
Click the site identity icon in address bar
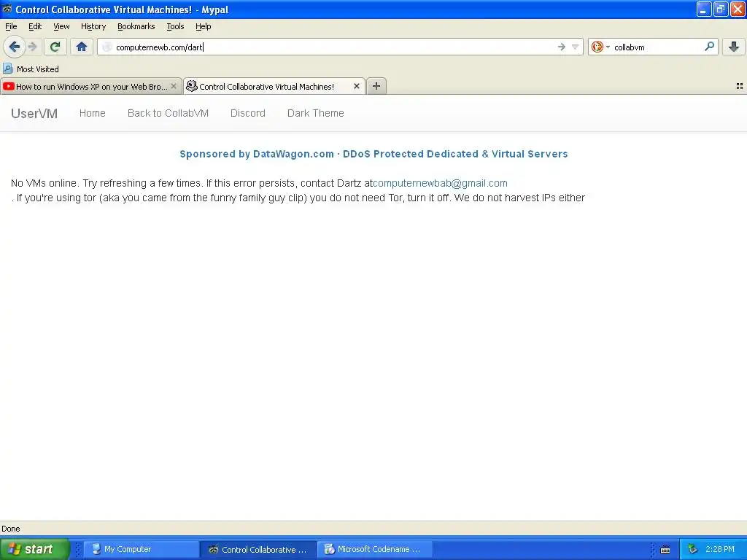coord(107,47)
